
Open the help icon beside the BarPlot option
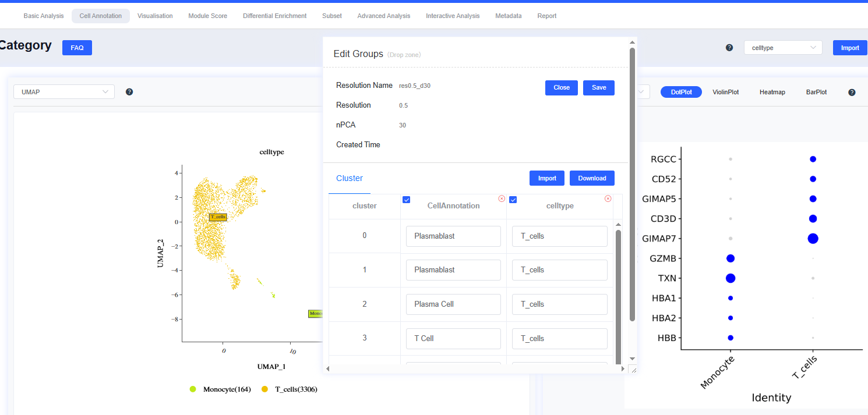pos(852,93)
